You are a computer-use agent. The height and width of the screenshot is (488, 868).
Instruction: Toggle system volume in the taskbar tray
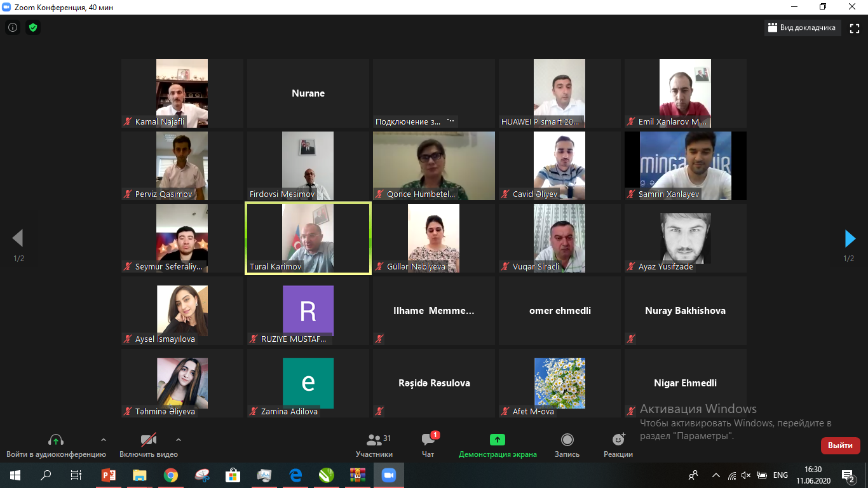pos(747,475)
